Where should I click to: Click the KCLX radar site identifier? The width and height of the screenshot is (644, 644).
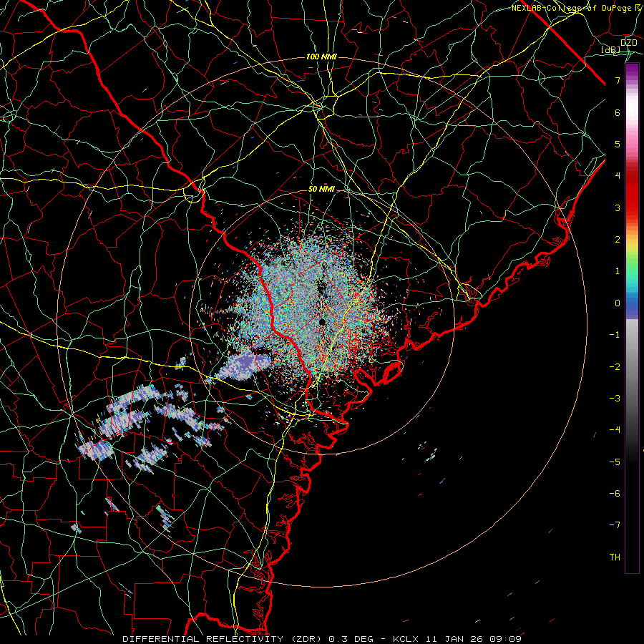click(406, 639)
